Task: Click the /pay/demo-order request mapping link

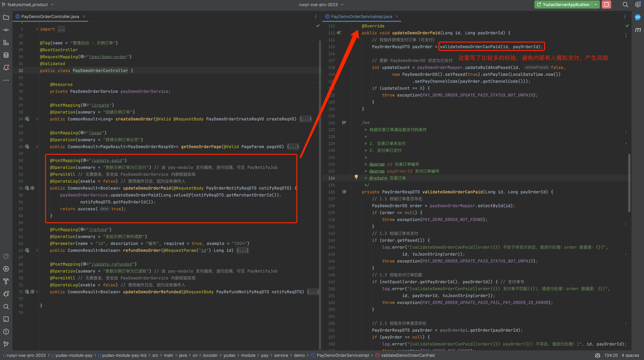Action: coord(108,57)
